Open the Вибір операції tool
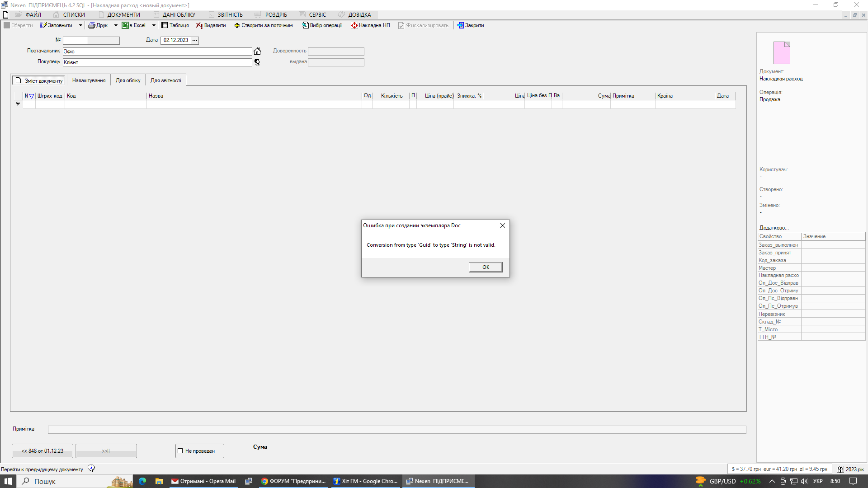Viewport: 868px width, 488px height. click(x=306, y=25)
